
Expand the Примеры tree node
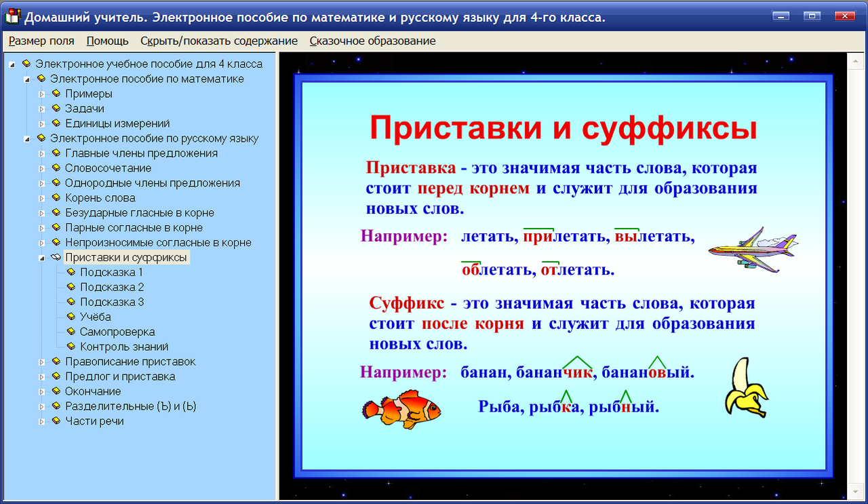point(42,94)
